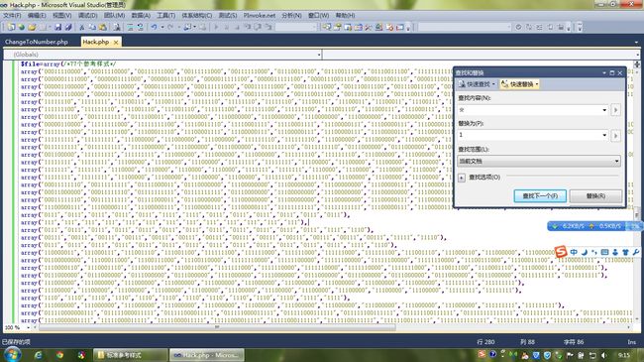Image resolution: width=644 pixels, height=362 pixels.
Task: Click the Navigate Backward icon
Action: pyautogui.click(x=187, y=27)
